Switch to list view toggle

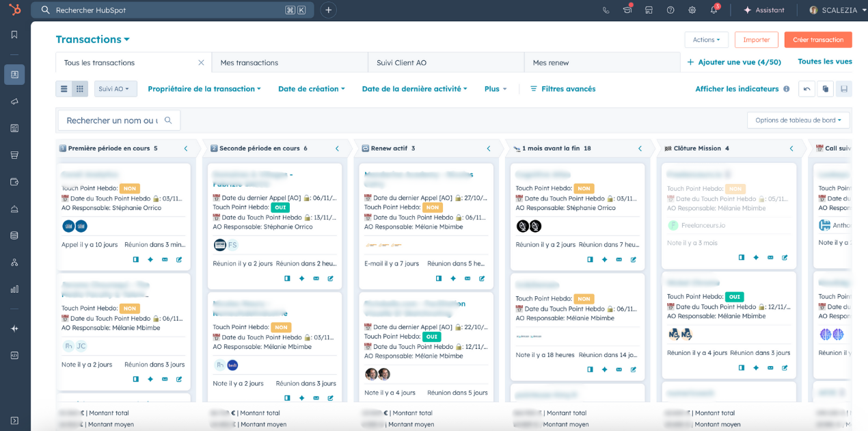(64, 89)
